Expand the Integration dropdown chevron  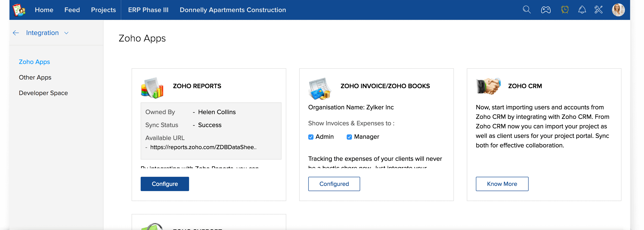pyautogui.click(x=66, y=33)
